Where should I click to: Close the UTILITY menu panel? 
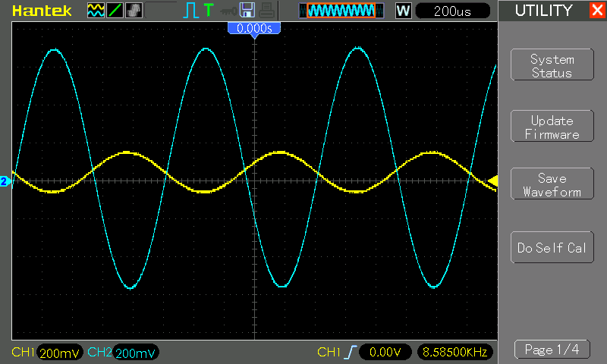click(x=596, y=11)
